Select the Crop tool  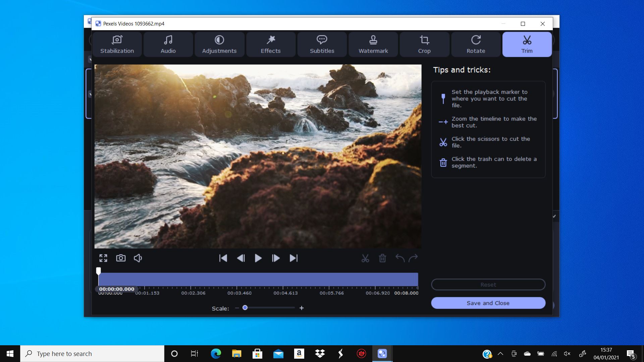tap(424, 44)
